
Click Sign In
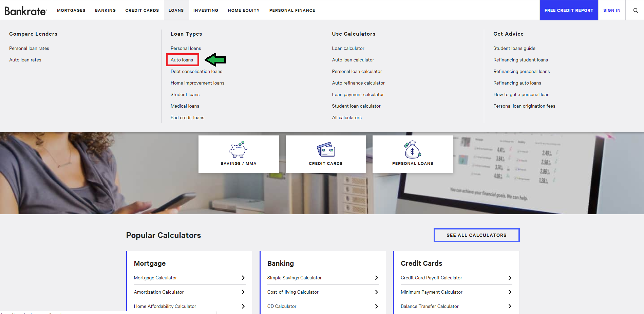[612, 11]
